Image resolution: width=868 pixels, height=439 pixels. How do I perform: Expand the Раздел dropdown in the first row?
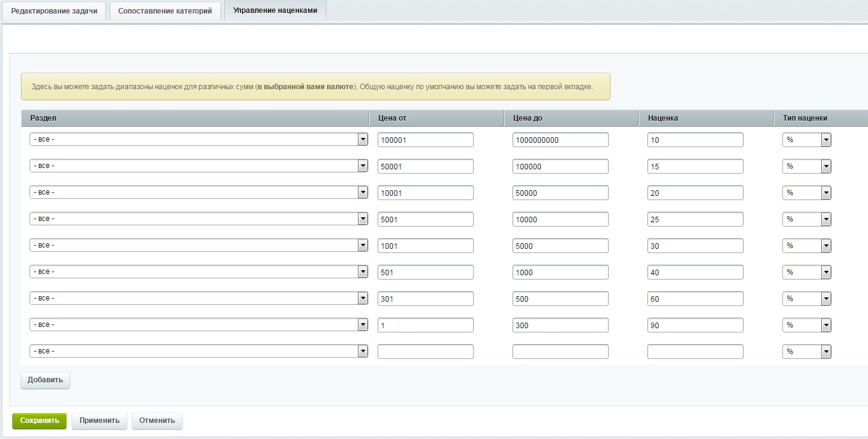point(198,140)
